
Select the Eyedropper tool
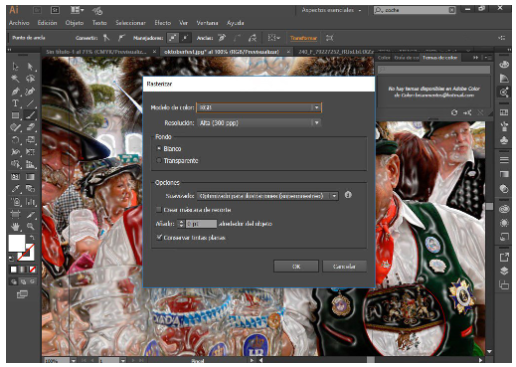click(x=15, y=189)
